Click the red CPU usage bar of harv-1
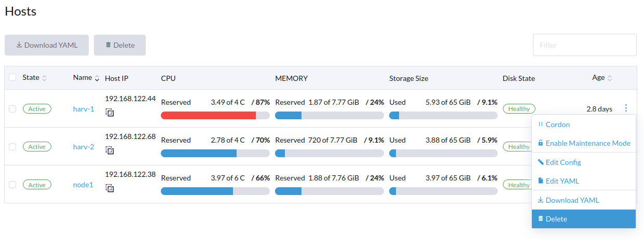The height and width of the screenshot is (250, 644). pos(208,115)
